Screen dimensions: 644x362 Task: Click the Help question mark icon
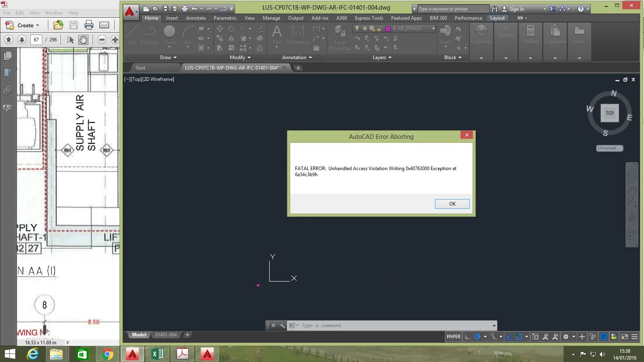click(580, 9)
